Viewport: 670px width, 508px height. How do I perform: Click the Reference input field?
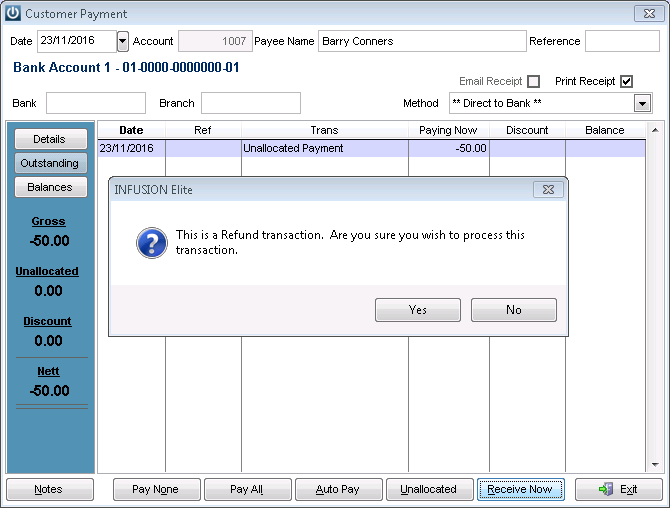tap(622, 41)
